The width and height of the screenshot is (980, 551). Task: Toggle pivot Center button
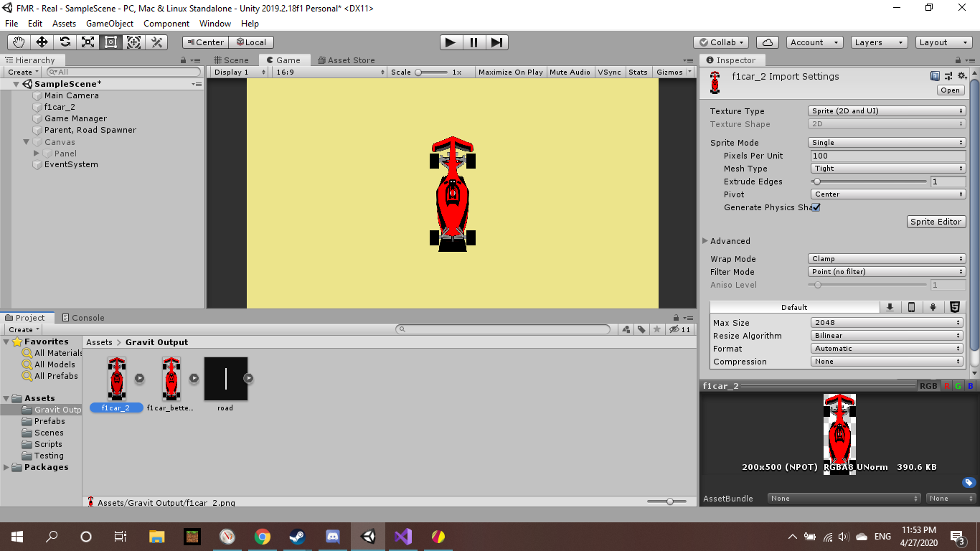[x=205, y=42]
